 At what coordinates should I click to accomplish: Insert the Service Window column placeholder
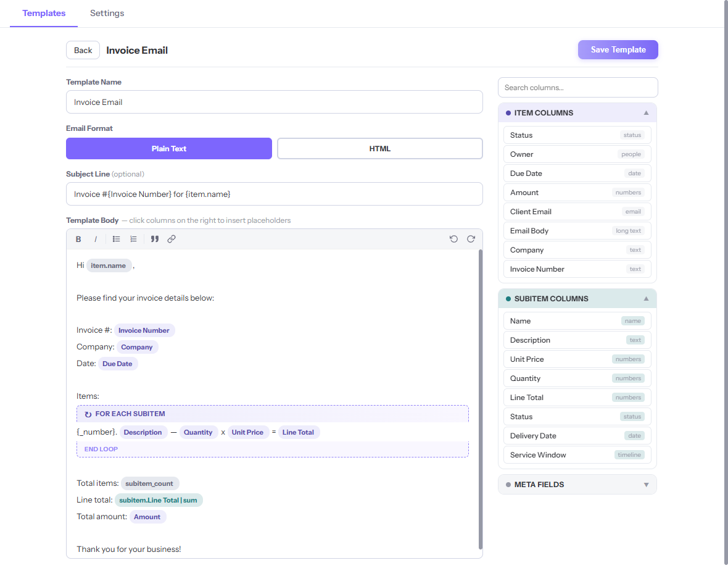coord(577,455)
